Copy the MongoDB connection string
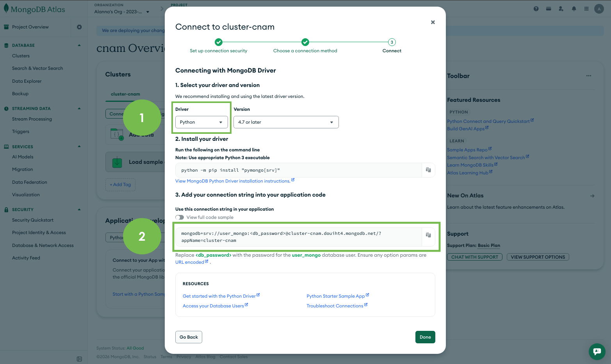Image resolution: width=611 pixels, height=364 pixels. (428, 235)
